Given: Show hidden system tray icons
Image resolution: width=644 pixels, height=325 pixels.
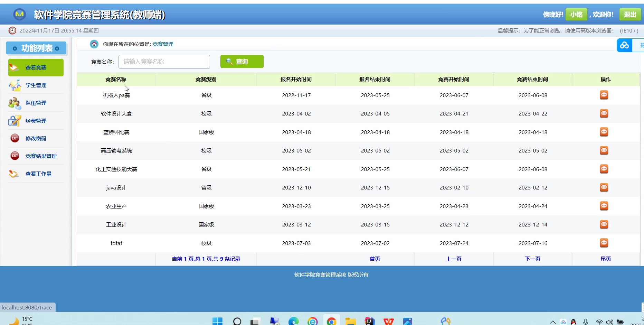Looking at the screenshot, I should point(552,322).
